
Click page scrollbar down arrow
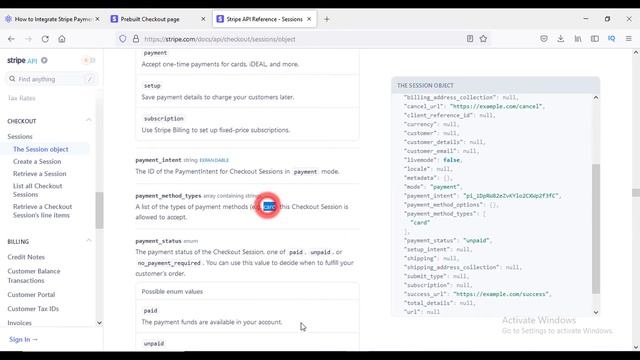pyautogui.click(x=636, y=347)
